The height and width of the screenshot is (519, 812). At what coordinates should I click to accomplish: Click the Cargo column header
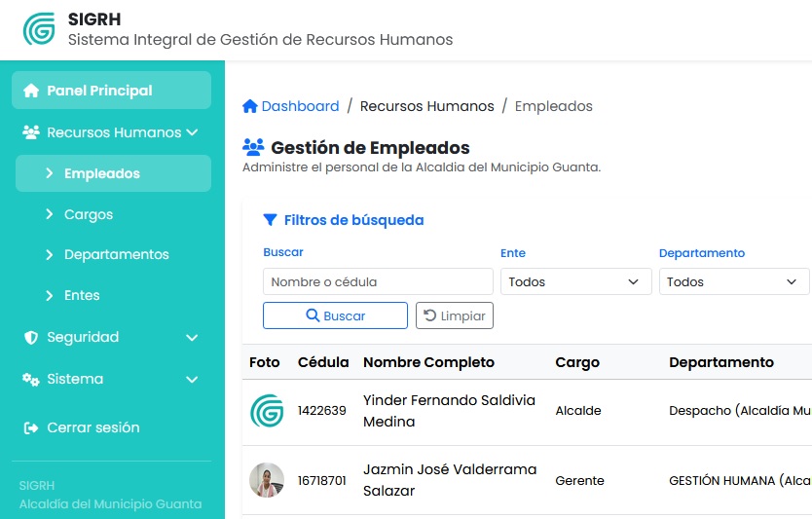click(577, 362)
